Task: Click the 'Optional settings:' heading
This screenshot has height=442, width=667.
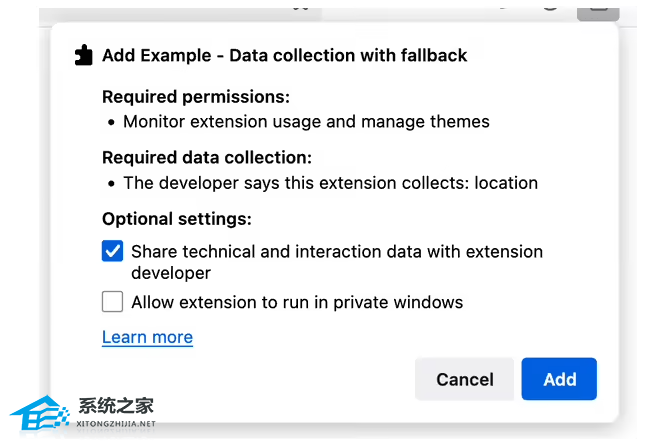Action: [x=177, y=219]
